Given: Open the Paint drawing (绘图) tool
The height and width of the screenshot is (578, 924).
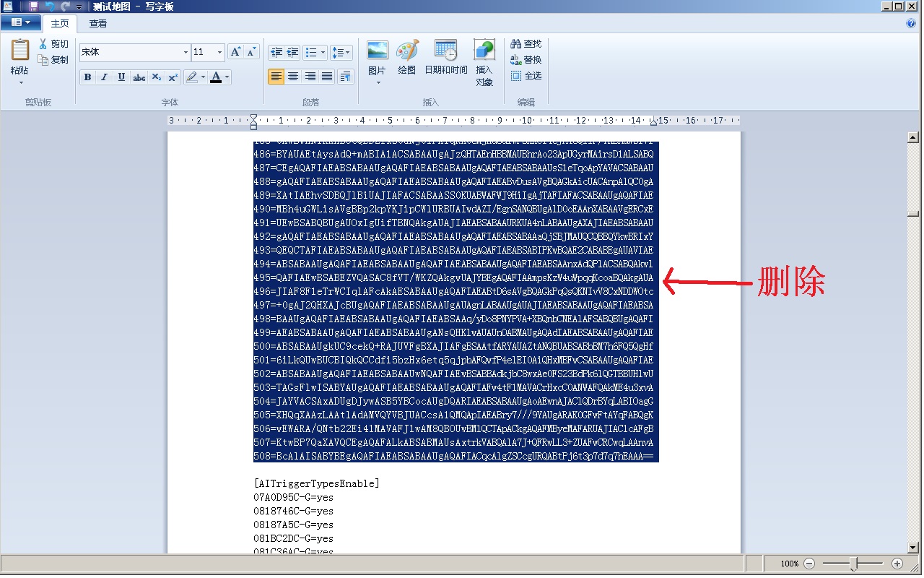Looking at the screenshot, I should pyautogui.click(x=407, y=51).
